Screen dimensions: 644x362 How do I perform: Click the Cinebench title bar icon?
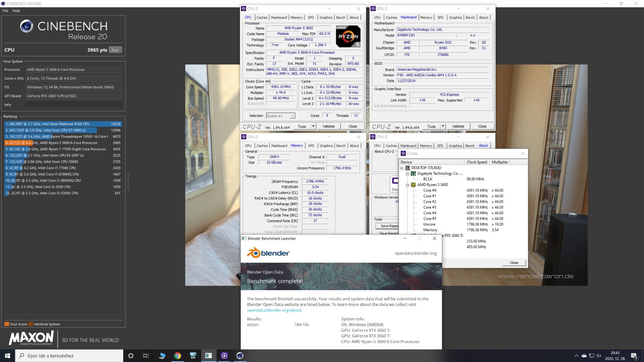[3, 4]
